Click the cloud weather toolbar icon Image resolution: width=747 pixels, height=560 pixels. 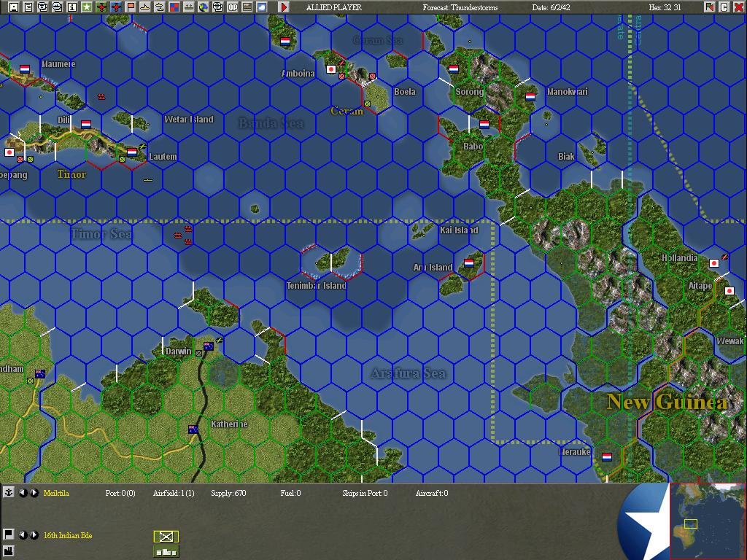pos(262,7)
